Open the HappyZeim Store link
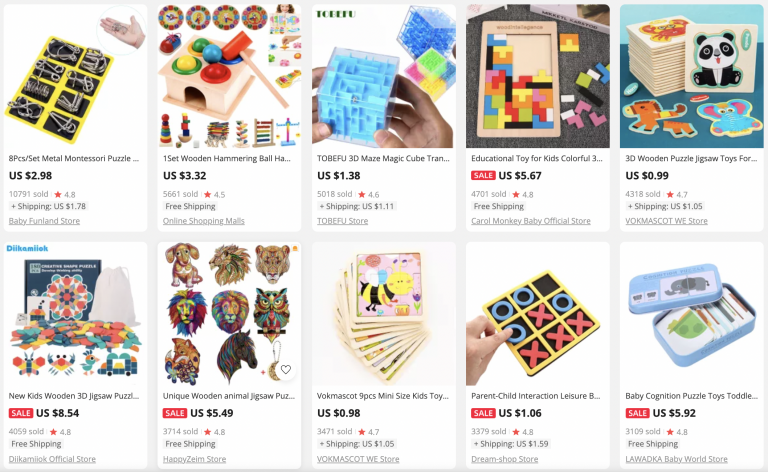 194,459
